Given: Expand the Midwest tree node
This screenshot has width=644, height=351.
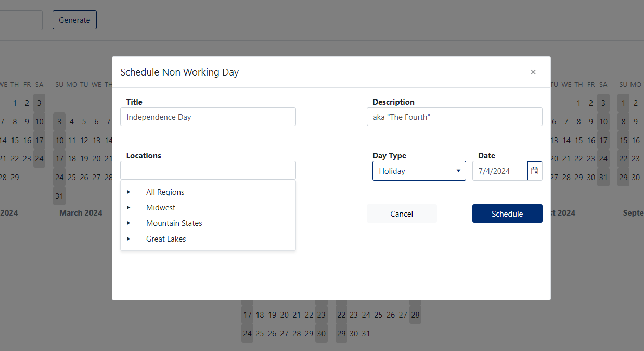Looking at the screenshot, I should (x=128, y=207).
